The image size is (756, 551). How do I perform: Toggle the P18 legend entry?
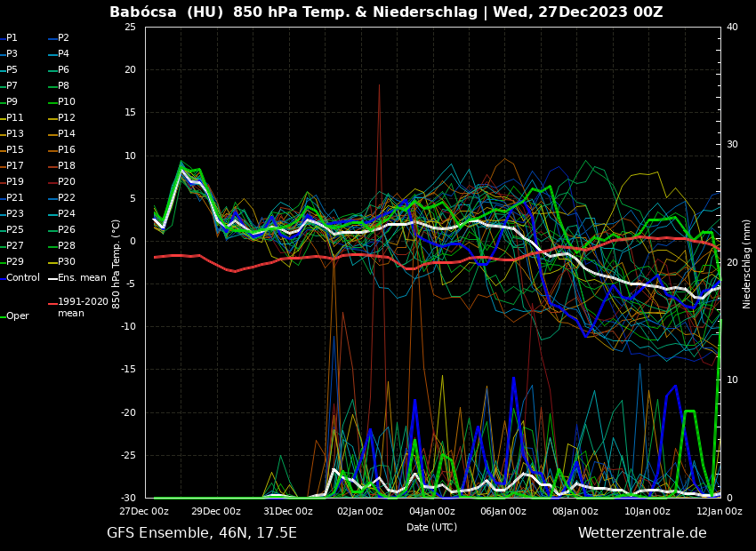pyautogui.click(x=67, y=166)
